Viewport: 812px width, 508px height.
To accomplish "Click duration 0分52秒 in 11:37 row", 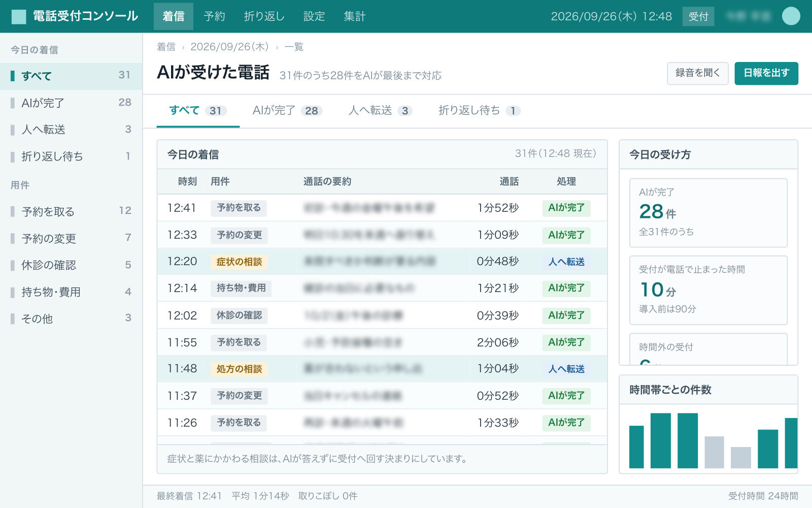I will click(x=498, y=396).
